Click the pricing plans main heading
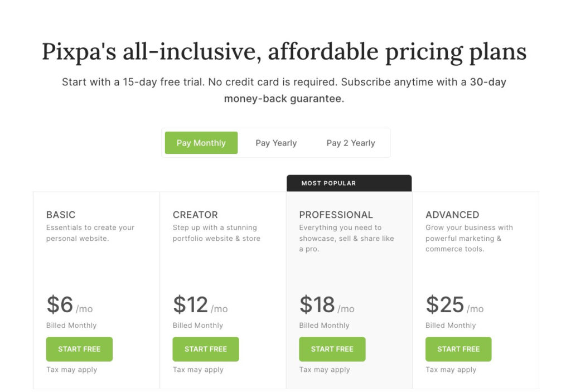The width and height of the screenshot is (571, 392). coord(284,52)
